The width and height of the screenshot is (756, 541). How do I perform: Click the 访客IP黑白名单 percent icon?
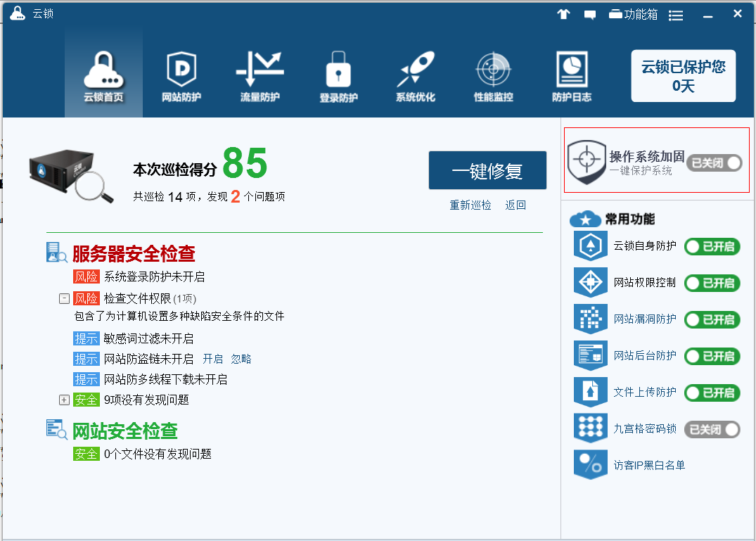591,465
